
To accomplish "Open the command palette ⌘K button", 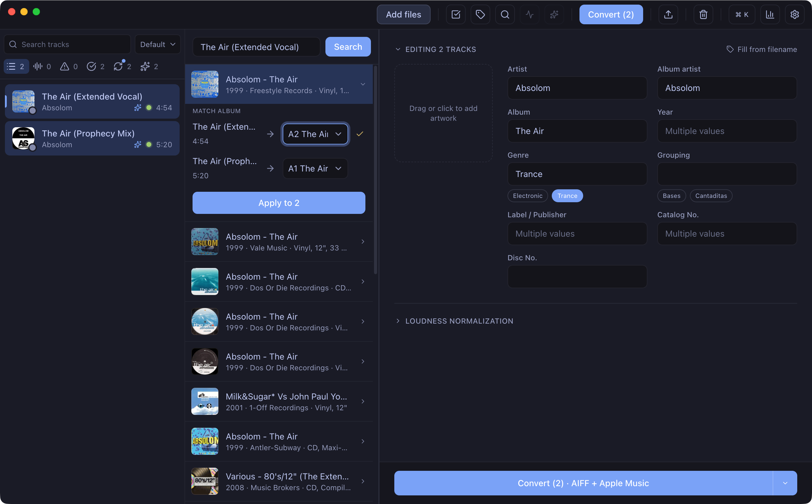I will (x=742, y=15).
